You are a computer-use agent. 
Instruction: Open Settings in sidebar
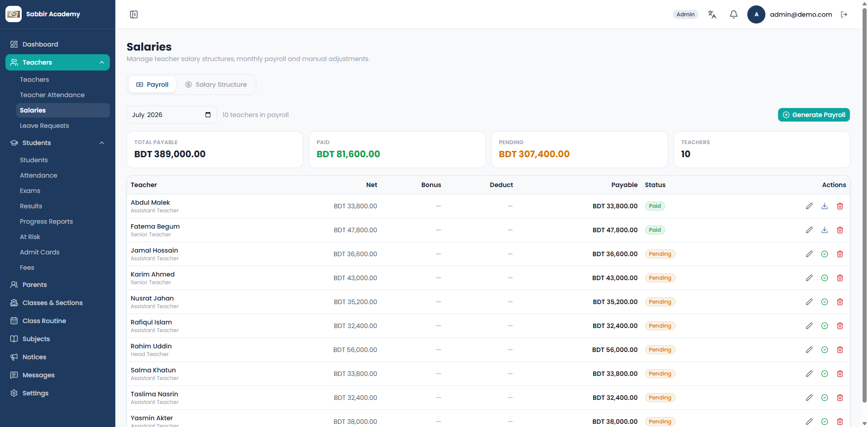click(x=57, y=393)
